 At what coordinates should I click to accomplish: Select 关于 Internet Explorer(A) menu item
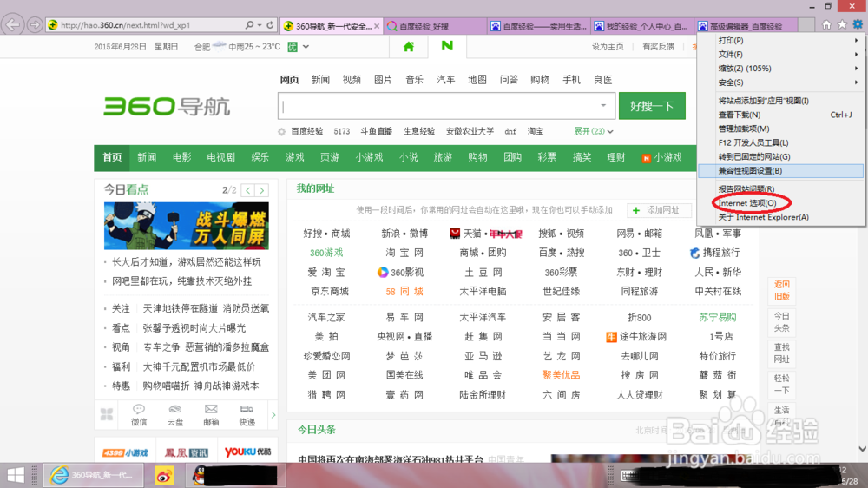pos(782,217)
